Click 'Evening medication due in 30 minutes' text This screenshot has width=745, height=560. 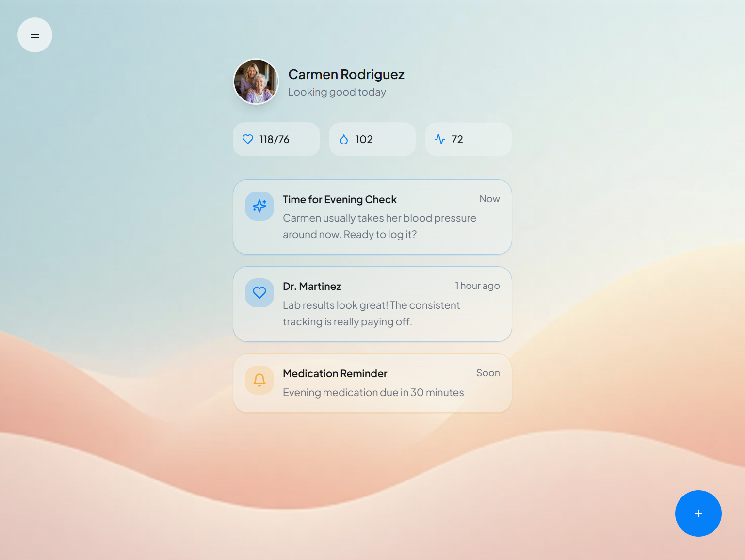click(x=373, y=393)
